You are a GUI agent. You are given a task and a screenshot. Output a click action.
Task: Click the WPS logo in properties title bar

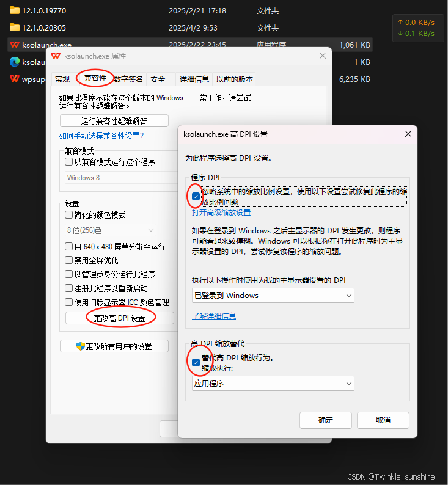[56, 56]
